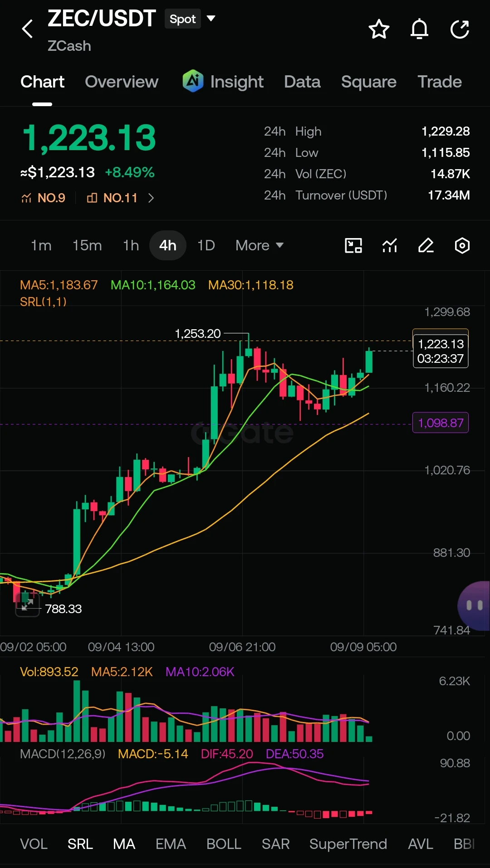Screen dimensions: 490x868
Task: Toggle the MA indicator
Action: click(124, 844)
